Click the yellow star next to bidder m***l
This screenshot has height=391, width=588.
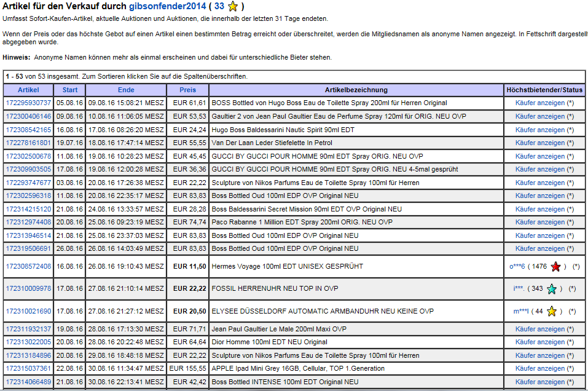click(552, 312)
